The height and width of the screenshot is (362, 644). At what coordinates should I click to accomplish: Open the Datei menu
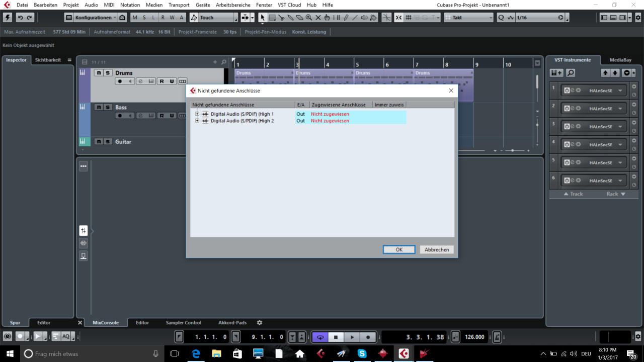(22, 5)
